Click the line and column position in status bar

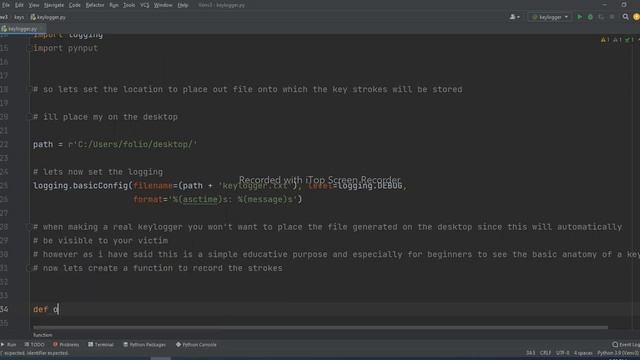coord(531,353)
